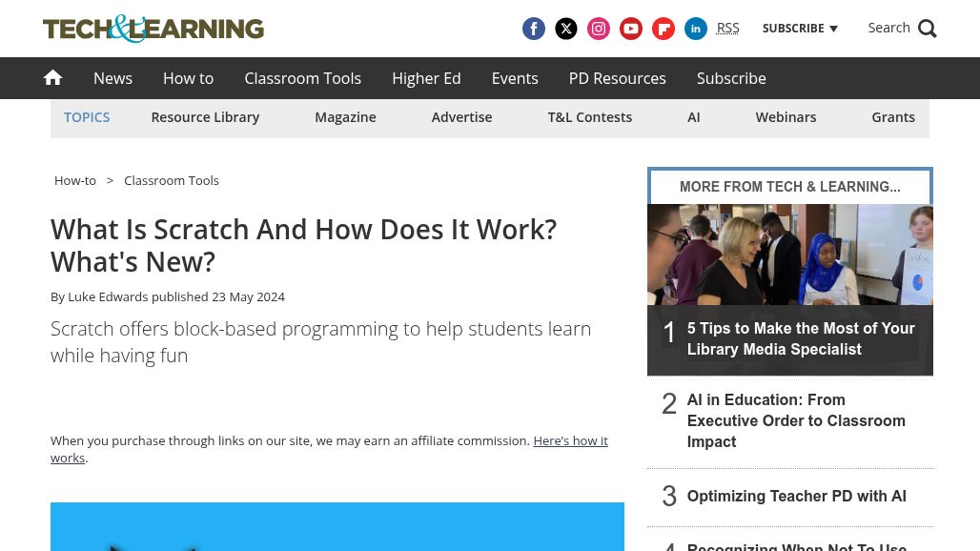This screenshot has width=980, height=551.
Task: Open the Events menu
Action: pyautogui.click(x=515, y=78)
